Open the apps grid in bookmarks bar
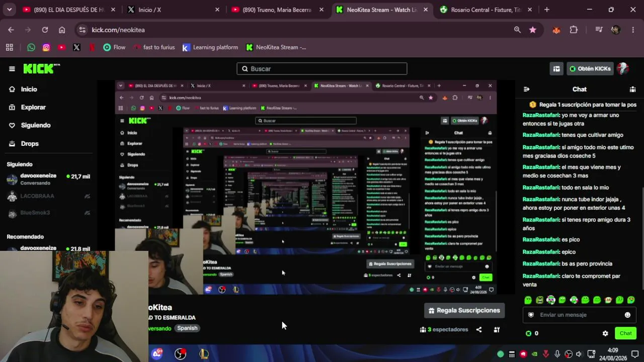 (x=9, y=47)
